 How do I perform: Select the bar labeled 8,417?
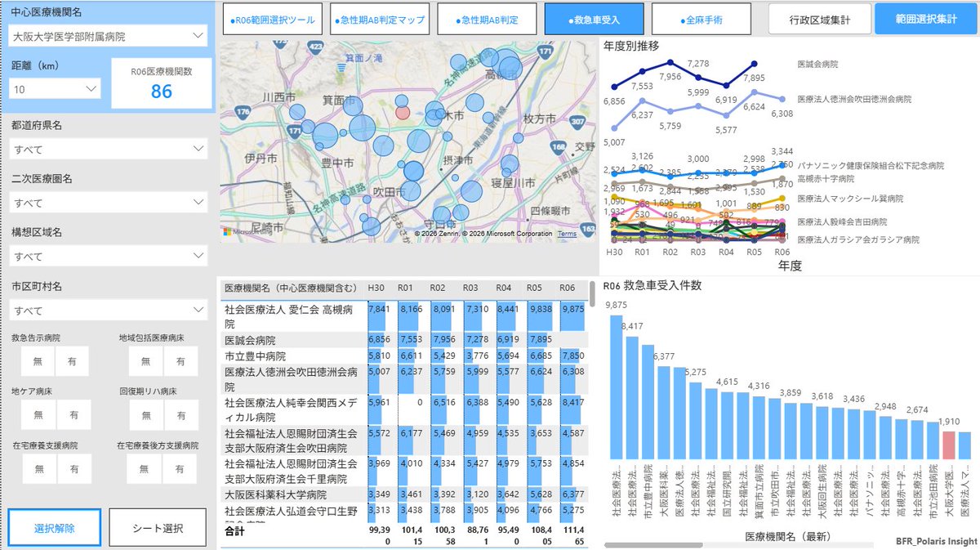point(632,397)
